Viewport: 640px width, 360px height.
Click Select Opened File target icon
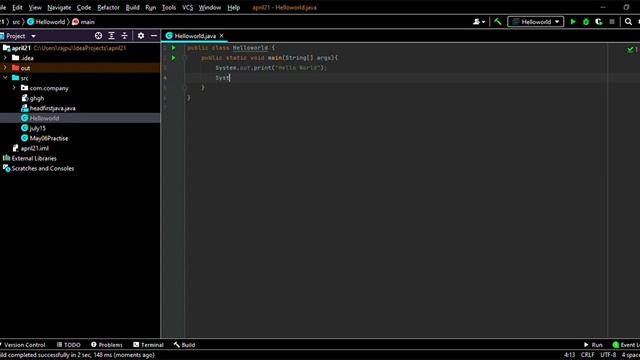(x=98, y=36)
